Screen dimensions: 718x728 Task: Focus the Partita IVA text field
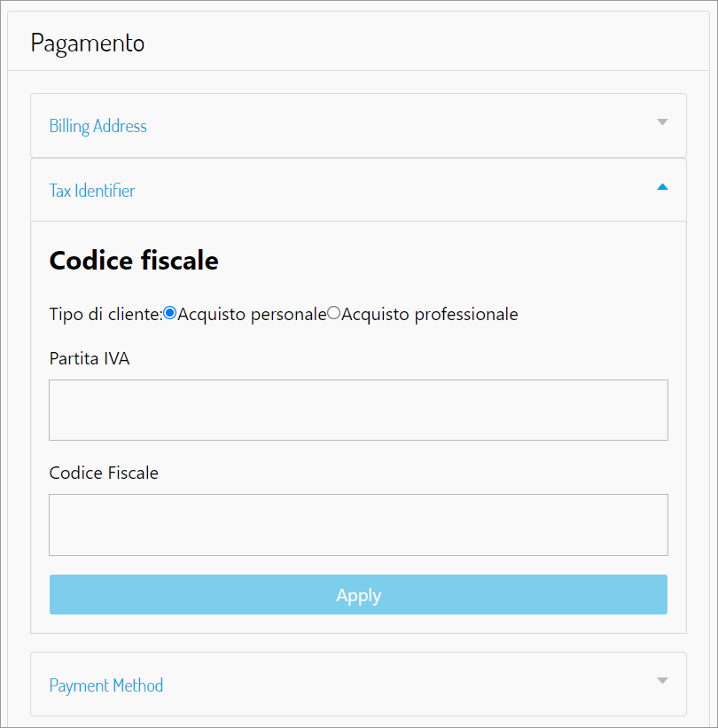(358, 410)
